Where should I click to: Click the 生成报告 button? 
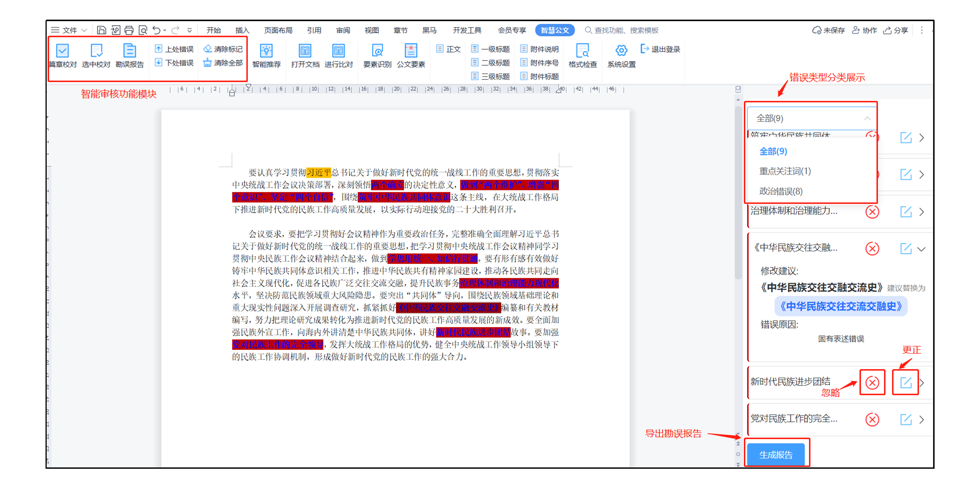[776, 455]
